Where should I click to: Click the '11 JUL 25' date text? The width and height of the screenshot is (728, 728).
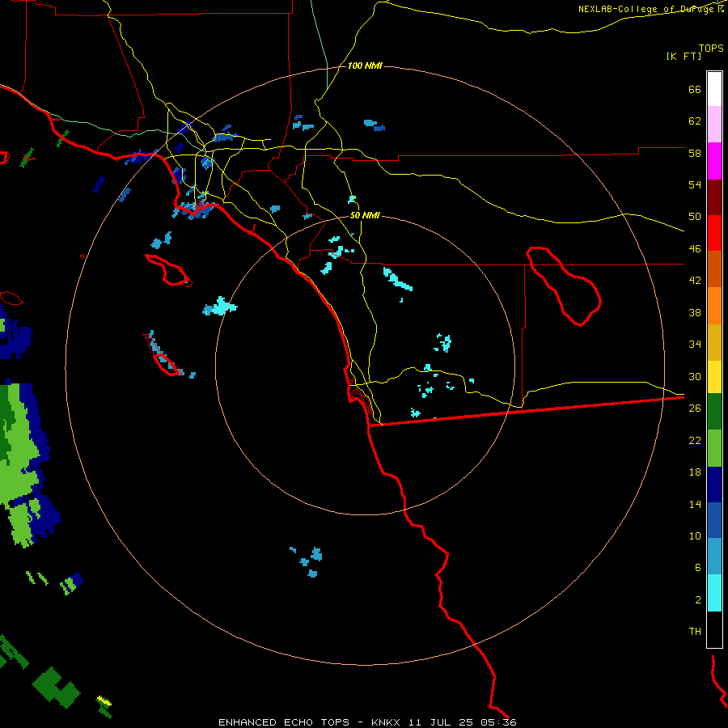(441, 722)
